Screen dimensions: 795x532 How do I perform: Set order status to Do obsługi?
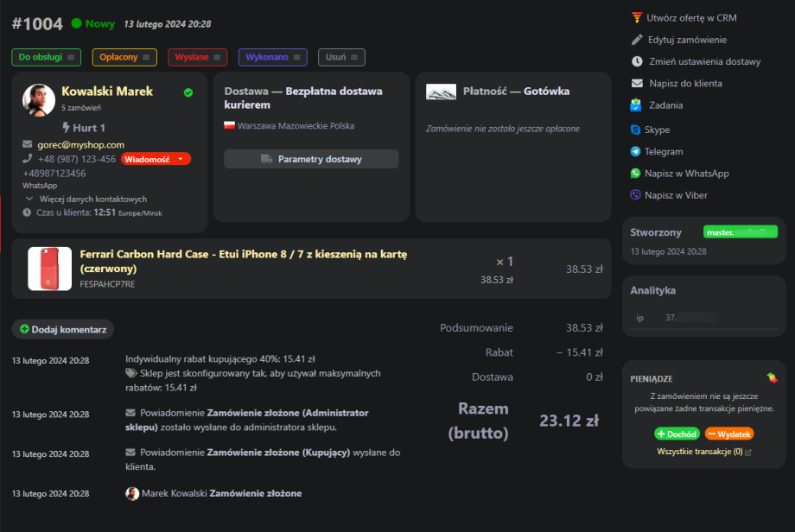pos(46,57)
